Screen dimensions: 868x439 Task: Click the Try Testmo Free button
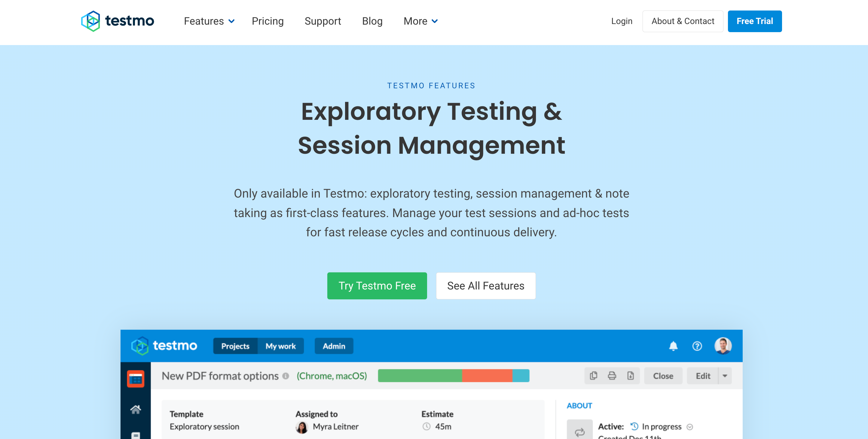coord(377,286)
